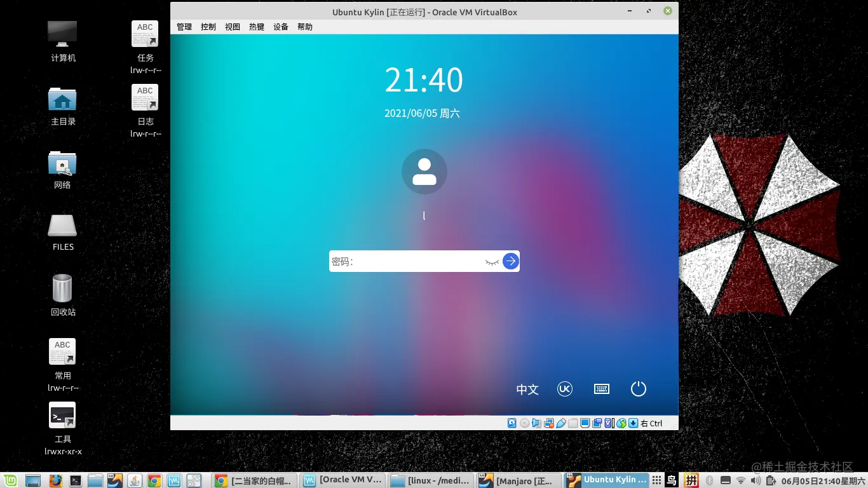868x488 pixels.
Task: Click the power icon on the login screen
Action: [x=639, y=389]
